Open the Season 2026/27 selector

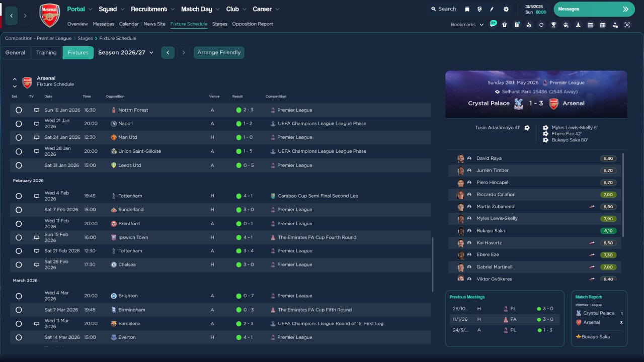click(126, 53)
